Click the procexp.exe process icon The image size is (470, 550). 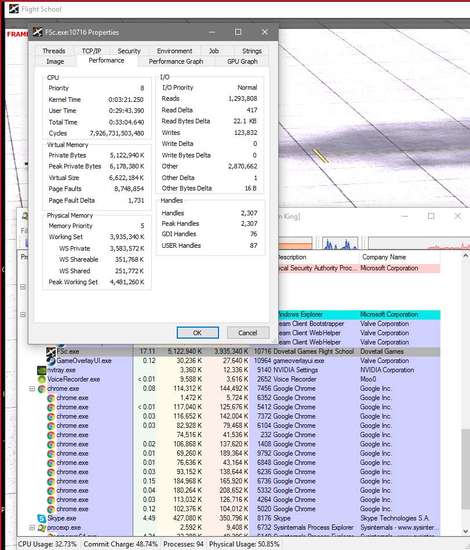(x=42, y=528)
